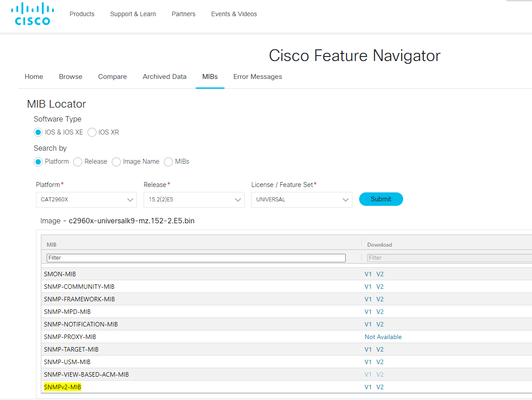
Task: Switch to the Browse tab
Action: (70, 77)
